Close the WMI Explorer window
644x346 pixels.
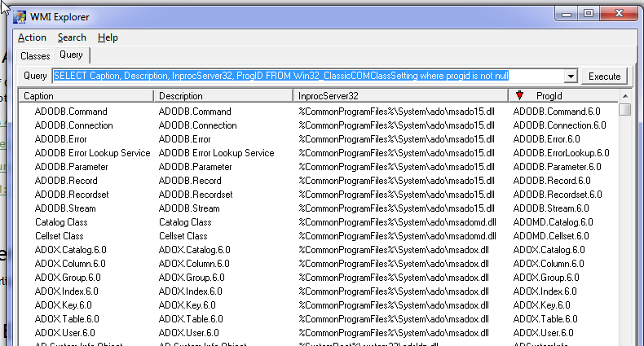click(619, 14)
